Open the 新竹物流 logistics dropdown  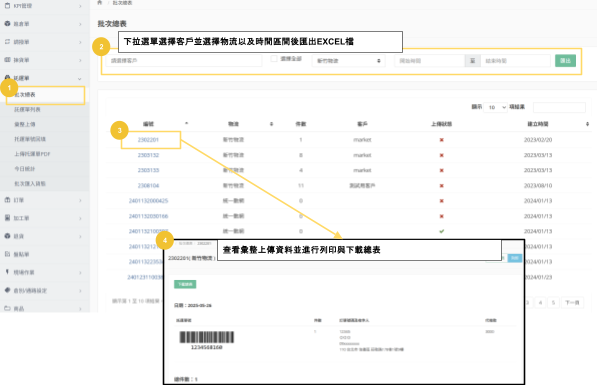(x=348, y=61)
